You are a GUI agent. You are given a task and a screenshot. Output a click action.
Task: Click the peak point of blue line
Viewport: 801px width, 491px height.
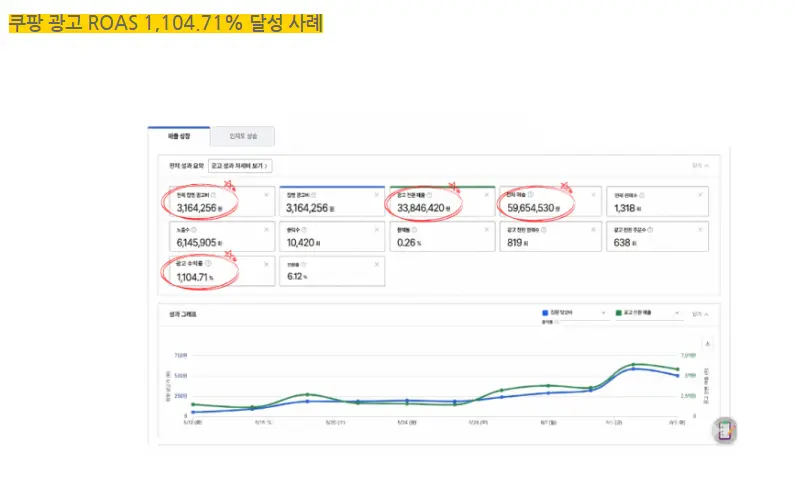tap(633, 368)
